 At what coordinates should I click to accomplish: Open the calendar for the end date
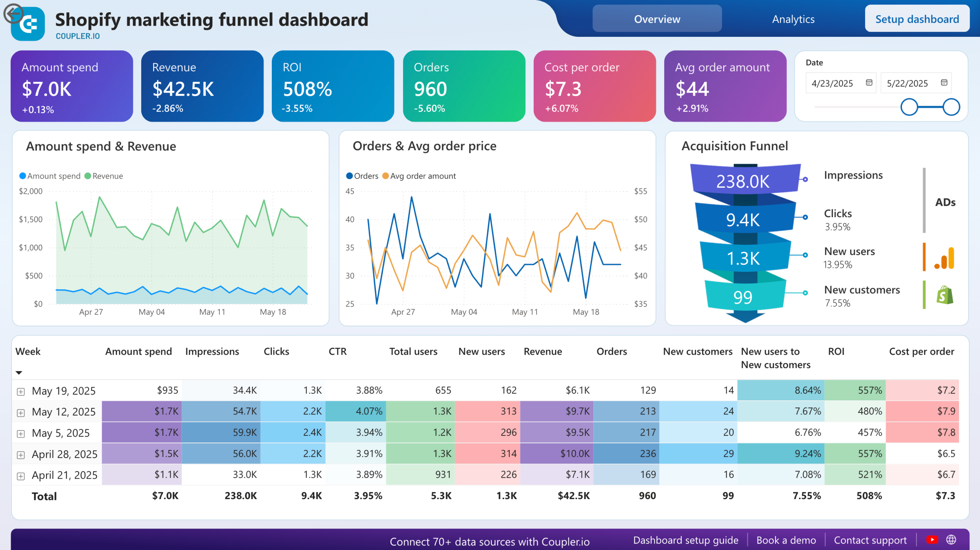coord(943,83)
